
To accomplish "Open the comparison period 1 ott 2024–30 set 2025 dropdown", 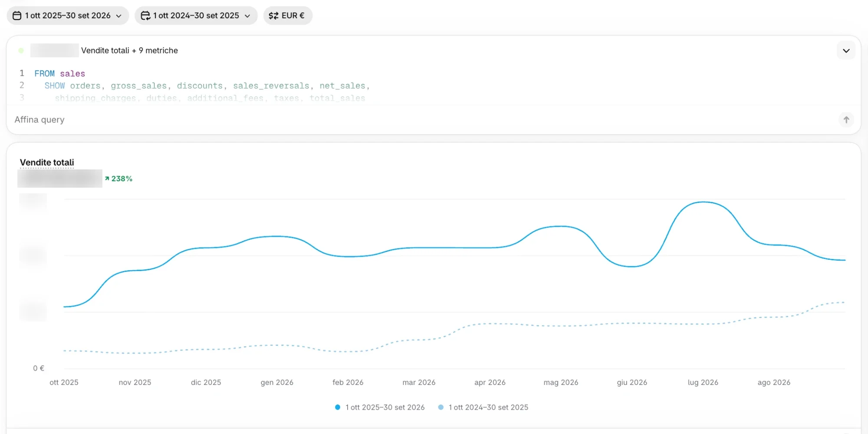I will [x=196, y=16].
